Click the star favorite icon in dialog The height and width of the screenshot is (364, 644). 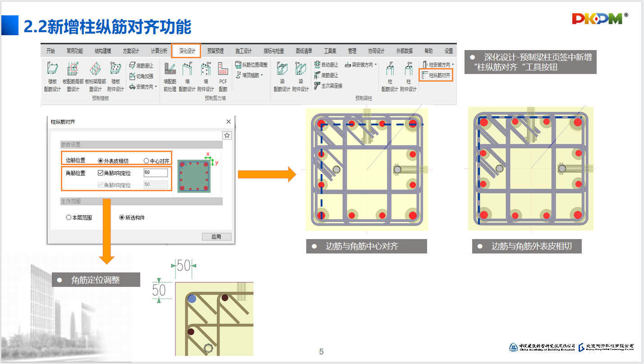pyautogui.click(x=227, y=135)
